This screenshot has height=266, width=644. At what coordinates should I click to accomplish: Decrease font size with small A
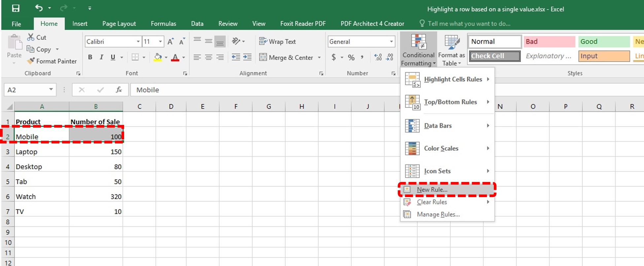(182, 42)
